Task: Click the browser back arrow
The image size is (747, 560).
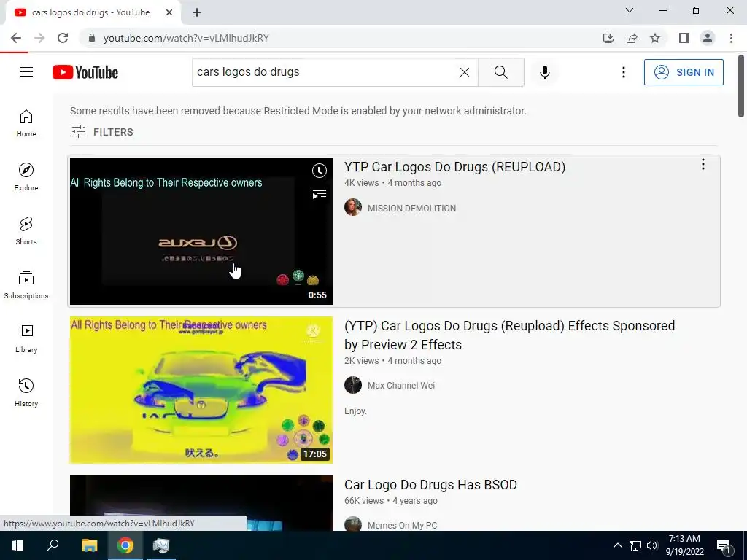Action: [16, 38]
